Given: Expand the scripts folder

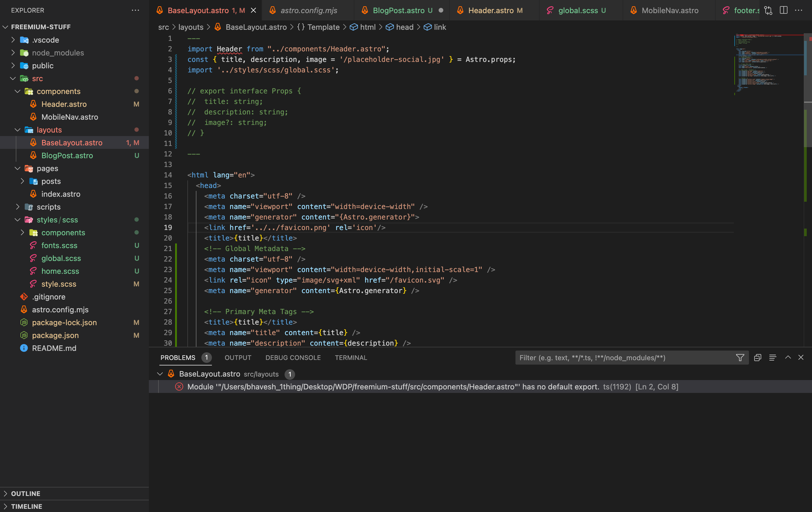Looking at the screenshot, I should click(x=18, y=207).
